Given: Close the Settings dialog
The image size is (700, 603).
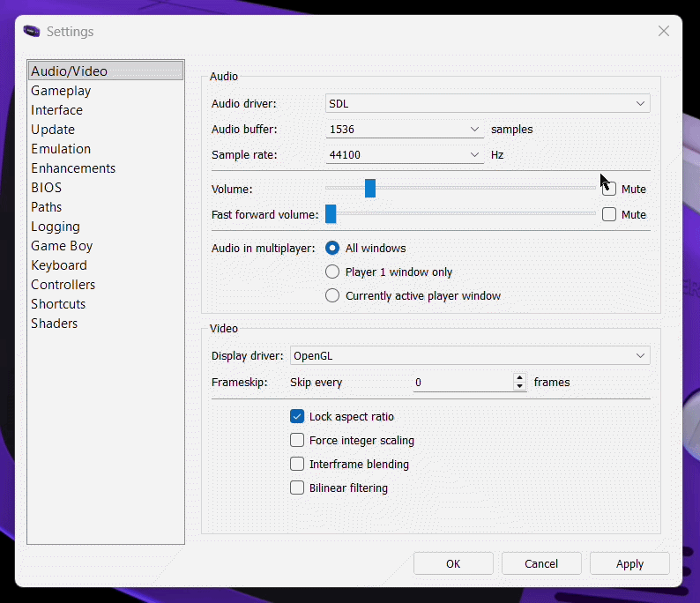Looking at the screenshot, I should pos(663,31).
